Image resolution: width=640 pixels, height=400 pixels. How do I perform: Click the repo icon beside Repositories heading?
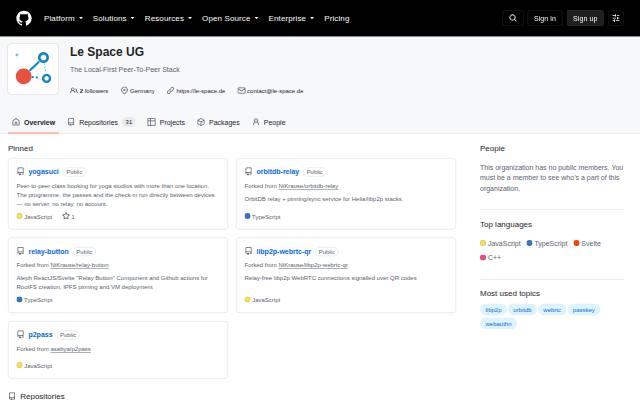[x=12, y=396]
